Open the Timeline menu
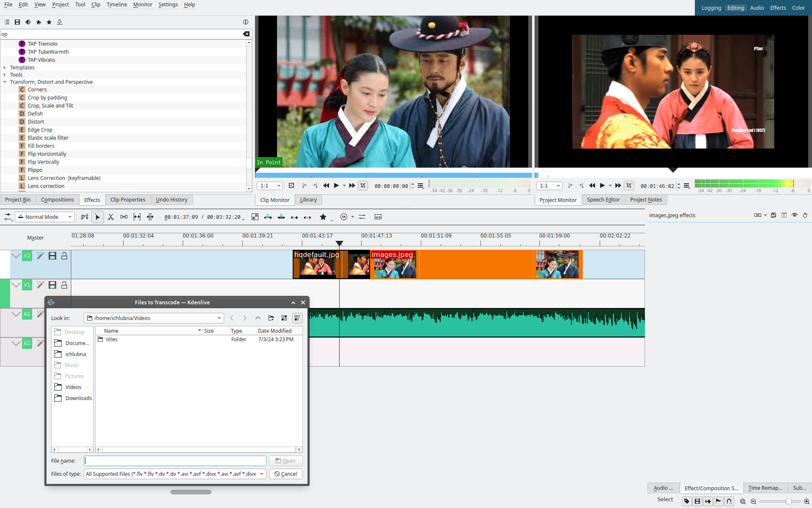Screen dimensions: 812x508 pyautogui.click(x=117, y=5)
